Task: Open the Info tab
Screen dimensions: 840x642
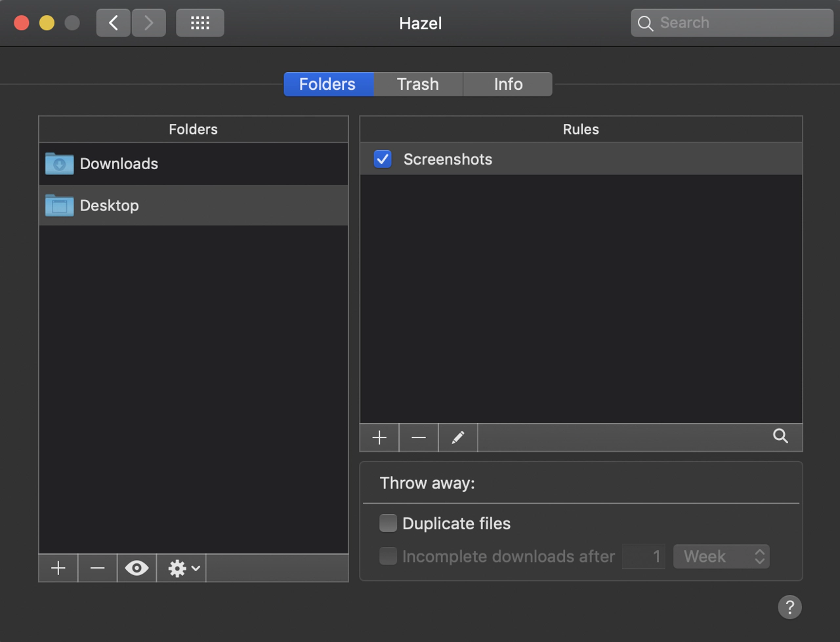Action: [x=508, y=85]
